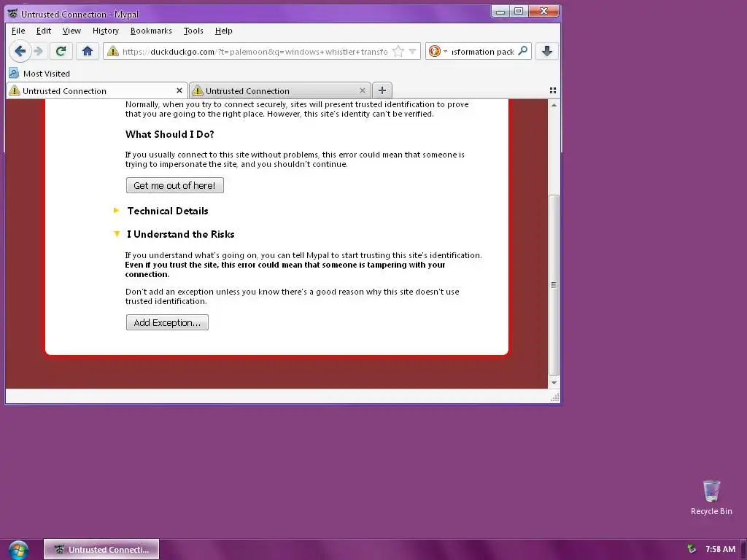Select the first Untrusted Connection tab
Screen dimensions: 747x560
tap(97, 90)
